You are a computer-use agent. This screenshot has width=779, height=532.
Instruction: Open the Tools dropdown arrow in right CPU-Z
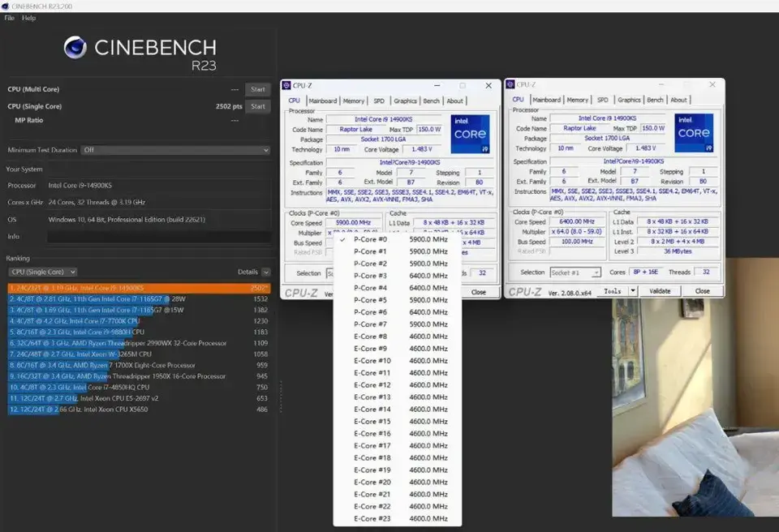[633, 291]
